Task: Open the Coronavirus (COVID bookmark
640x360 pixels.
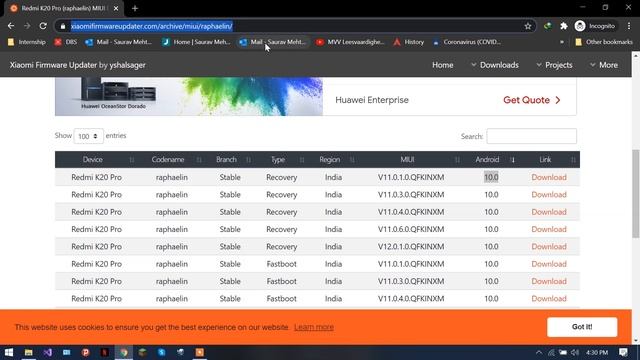Action: 467,42
